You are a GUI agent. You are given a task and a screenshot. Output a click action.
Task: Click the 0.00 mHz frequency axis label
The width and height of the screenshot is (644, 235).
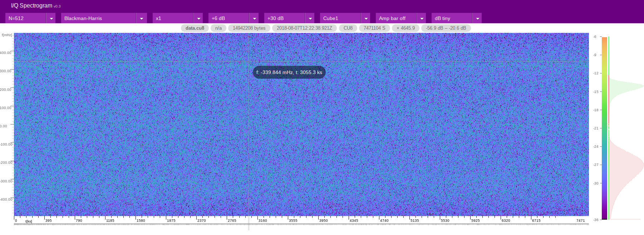[x=4, y=126]
